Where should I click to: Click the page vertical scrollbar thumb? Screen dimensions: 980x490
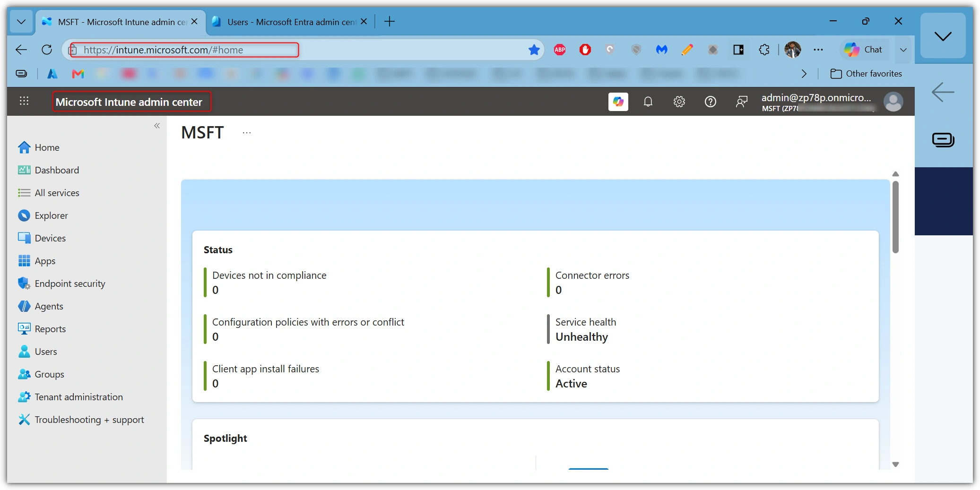click(x=895, y=217)
